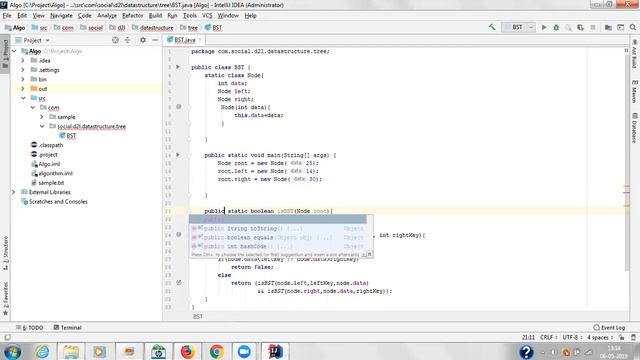The width and height of the screenshot is (640, 360).
Task: Select hashCode suggestion in completion popup
Action: click(279, 247)
